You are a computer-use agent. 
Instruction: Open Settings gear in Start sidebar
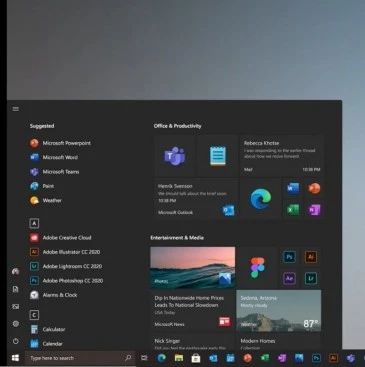[x=15, y=324]
